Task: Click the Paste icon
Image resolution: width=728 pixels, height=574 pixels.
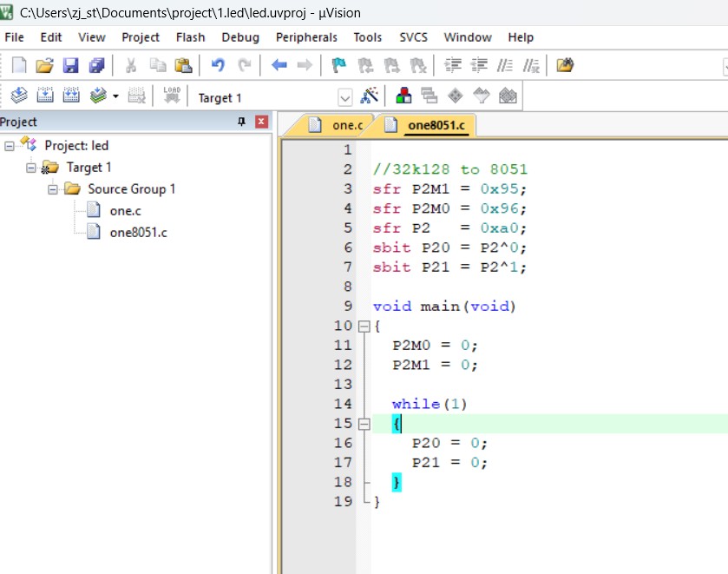Action: pyautogui.click(x=183, y=65)
